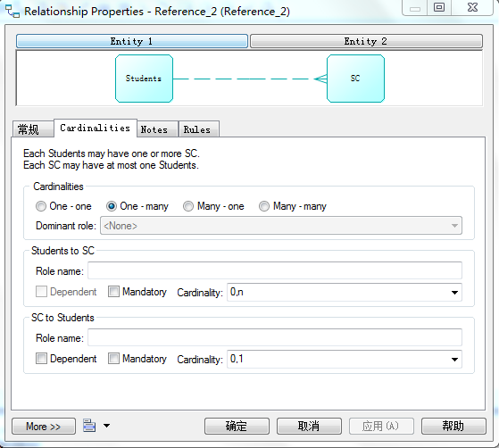This screenshot has height=448, width=499.
Task: Open the Notes tab
Action: (x=157, y=129)
